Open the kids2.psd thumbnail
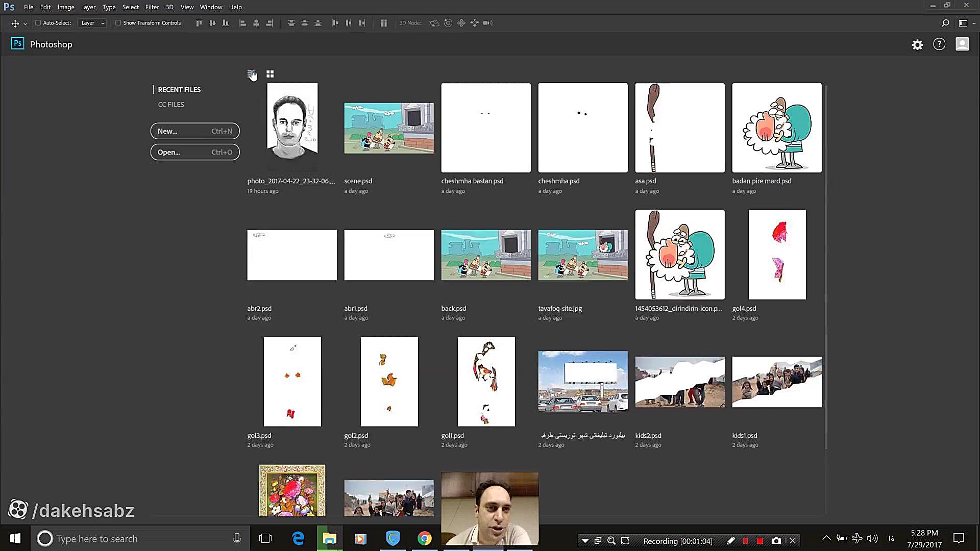 pos(680,382)
